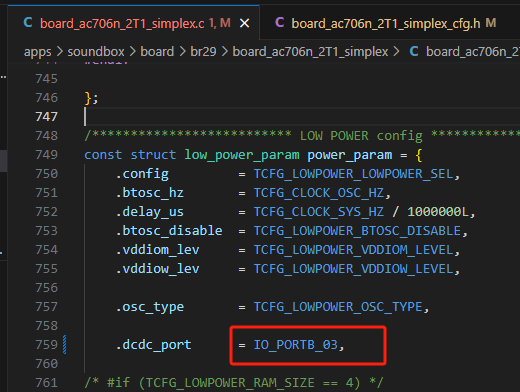Click the 'IO_PORTB_03' value
The width and height of the screenshot is (520, 392).
296,345
